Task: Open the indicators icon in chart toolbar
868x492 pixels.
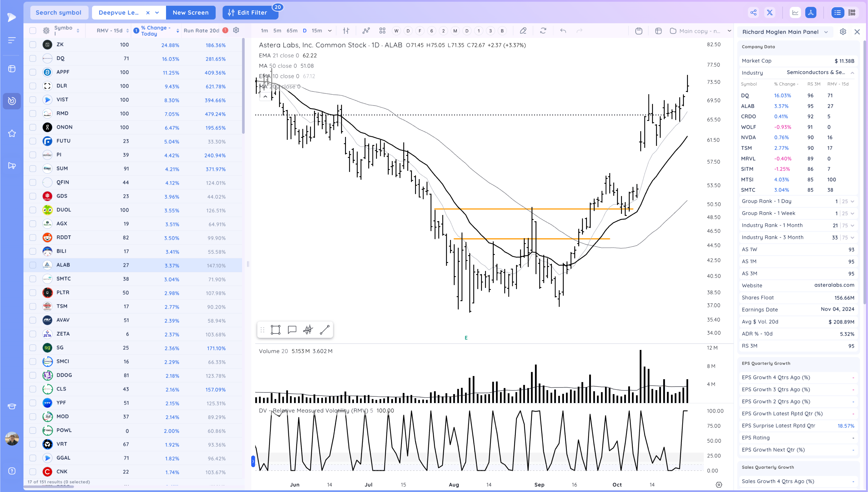Action: 366,31
